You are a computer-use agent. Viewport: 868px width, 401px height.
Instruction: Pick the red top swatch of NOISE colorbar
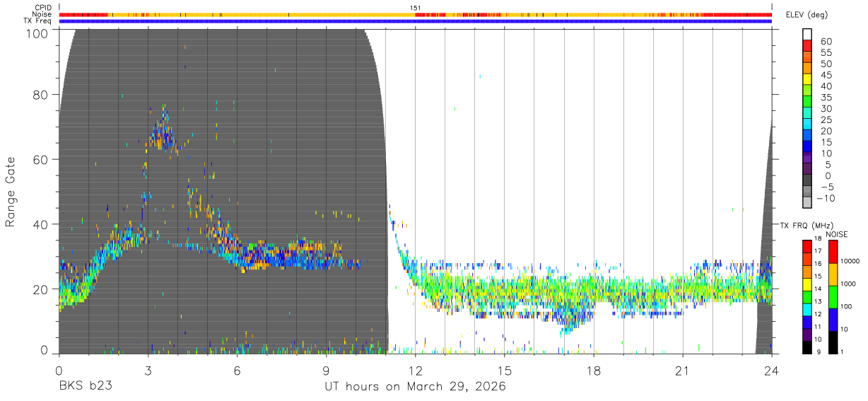pyautogui.click(x=833, y=251)
